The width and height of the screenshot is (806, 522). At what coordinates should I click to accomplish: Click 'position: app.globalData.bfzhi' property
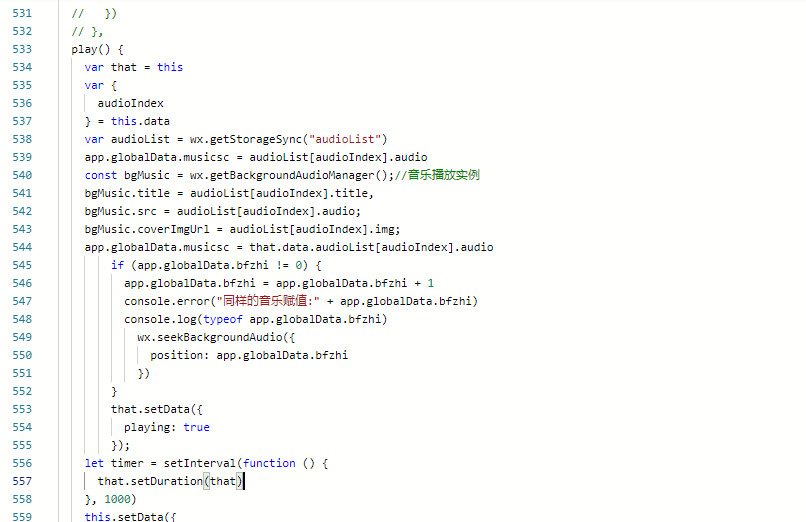(x=249, y=355)
